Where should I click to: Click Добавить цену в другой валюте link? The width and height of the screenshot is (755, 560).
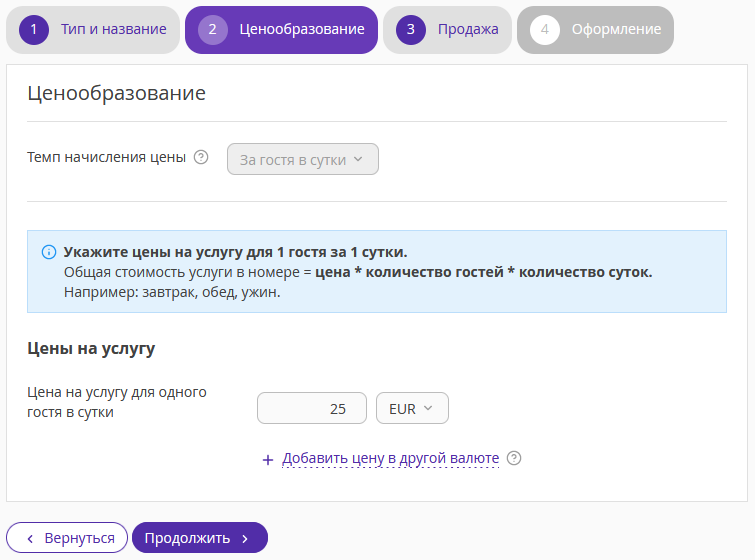(x=391, y=458)
